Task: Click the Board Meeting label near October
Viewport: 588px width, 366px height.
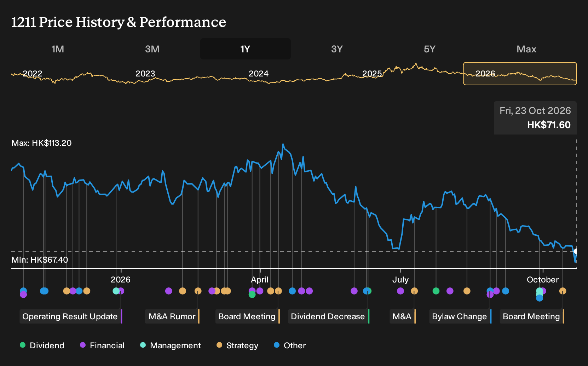Action: [x=532, y=316]
